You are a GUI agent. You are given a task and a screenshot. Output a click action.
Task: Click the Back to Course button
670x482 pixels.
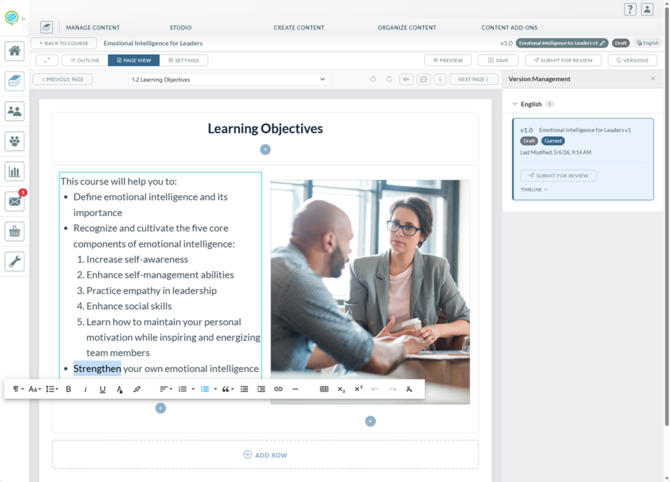point(64,43)
